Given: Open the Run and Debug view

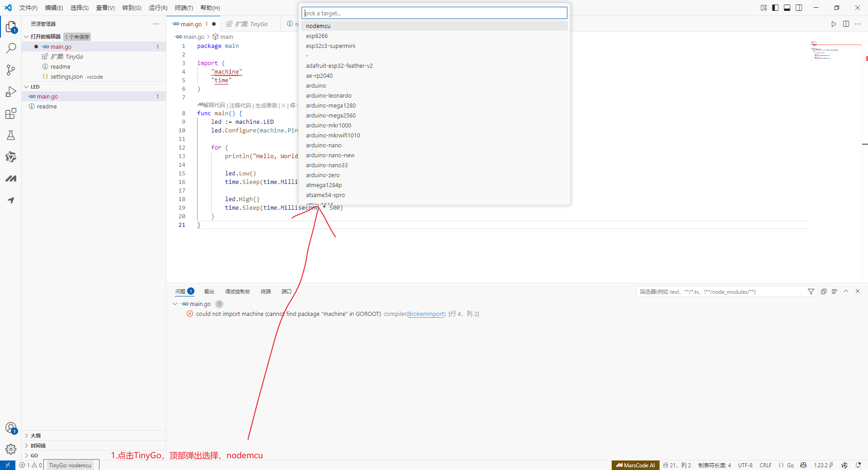Looking at the screenshot, I should (x=11, y=92).
